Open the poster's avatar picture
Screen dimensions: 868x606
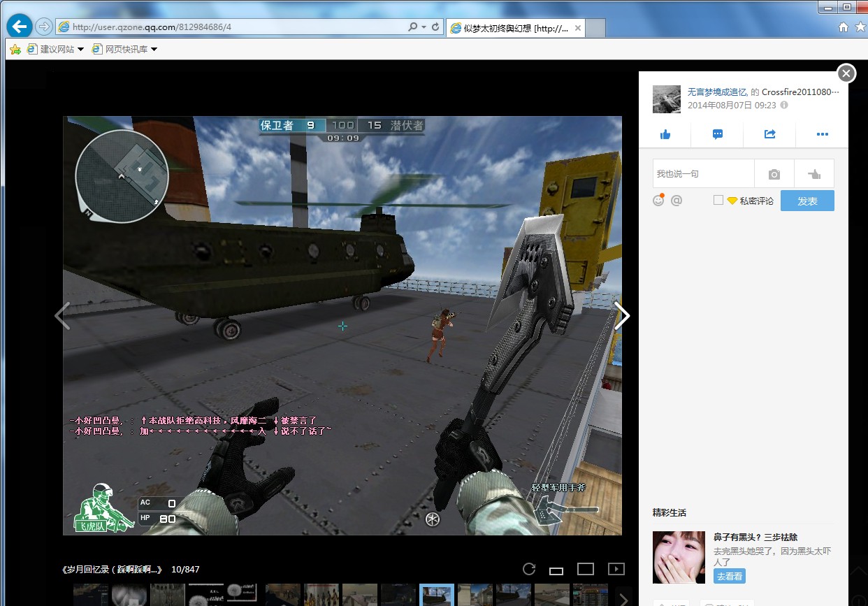point(666,99)
